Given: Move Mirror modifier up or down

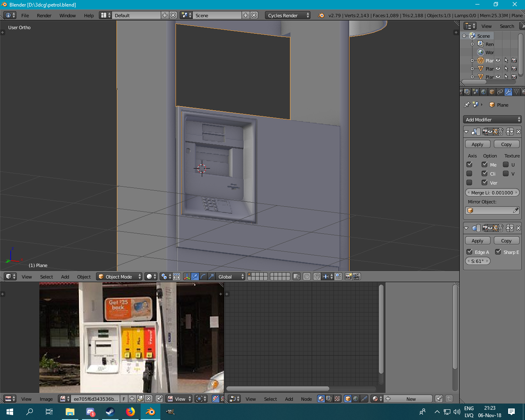Looking at the screenshot, I should (x=510, y=132).
